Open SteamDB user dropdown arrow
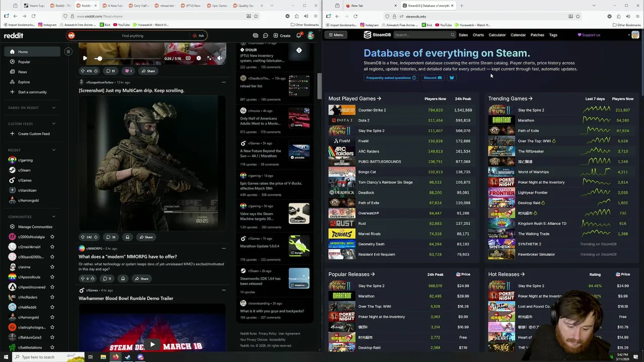The image size is (644, 362). (629, 35)
